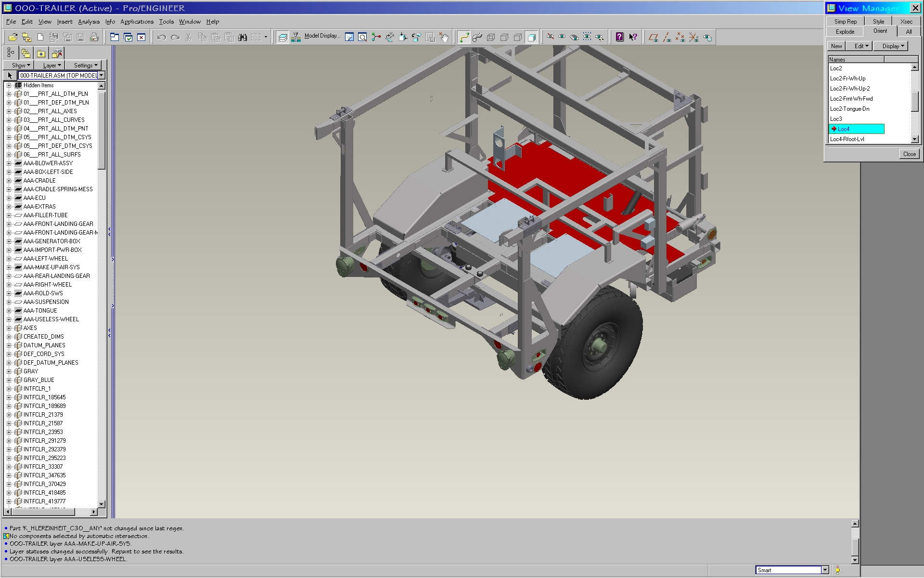
Task: Select Shading display style icon
Action: (x=531, y=37)
